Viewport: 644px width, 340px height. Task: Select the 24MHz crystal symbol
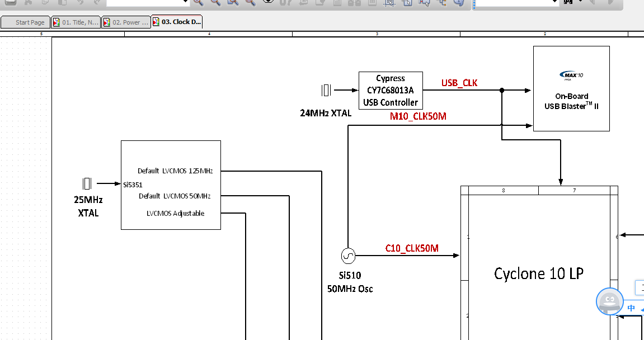coord(326,90)
